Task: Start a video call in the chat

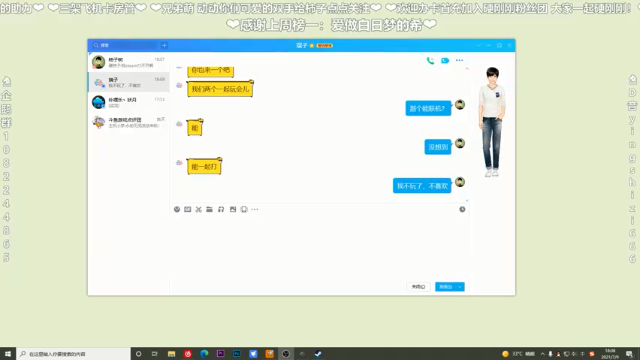Action: click(x=445, y=61)
